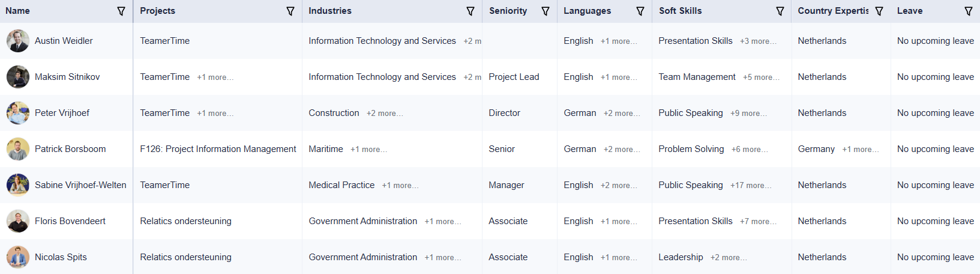980x274 pixels.
Task: Click the Projects column filter icon
Action: 290,11
